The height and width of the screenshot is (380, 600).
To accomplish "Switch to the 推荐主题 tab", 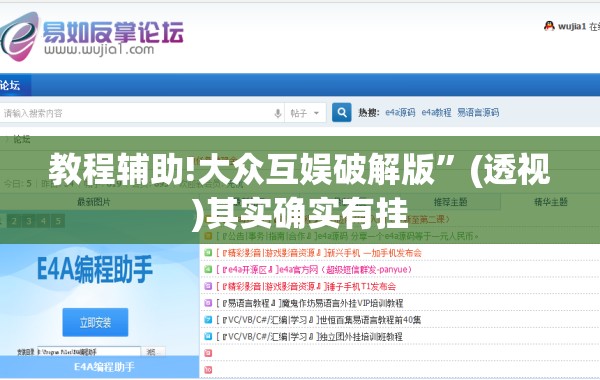I will [450, 202].
